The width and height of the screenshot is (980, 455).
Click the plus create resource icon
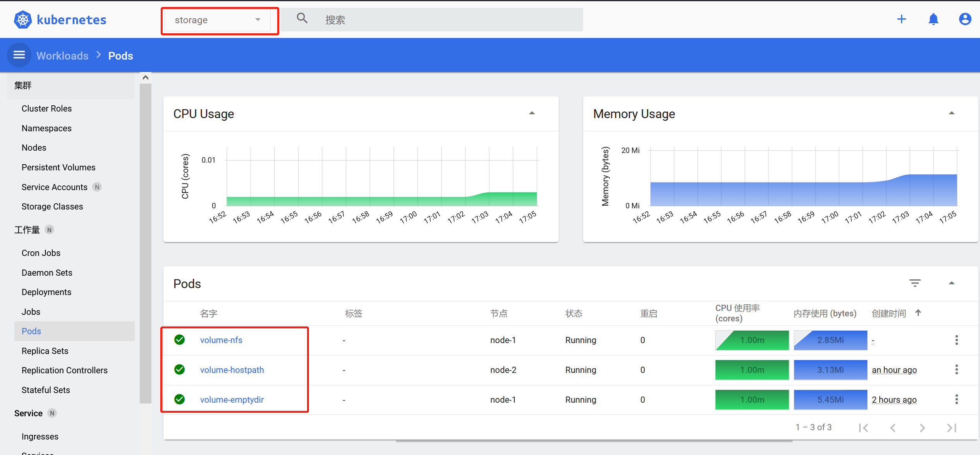(x=901, y=19)
